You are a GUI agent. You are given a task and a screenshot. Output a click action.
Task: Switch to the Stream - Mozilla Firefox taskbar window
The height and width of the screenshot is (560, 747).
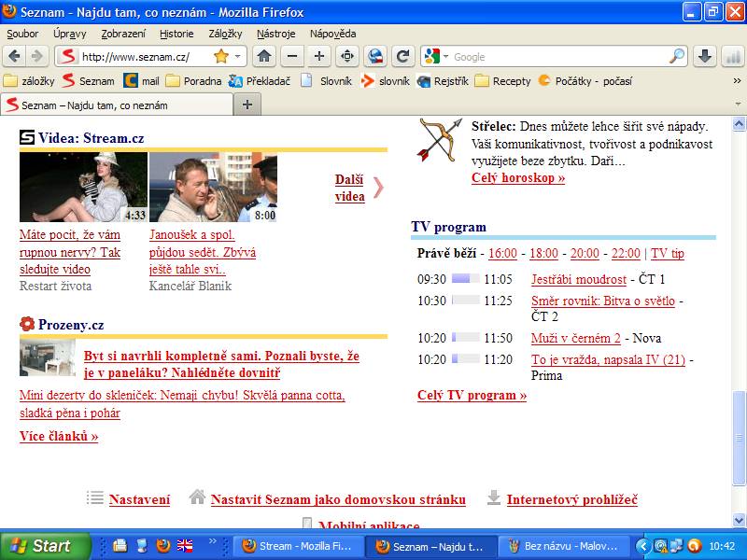pos(299,546)
